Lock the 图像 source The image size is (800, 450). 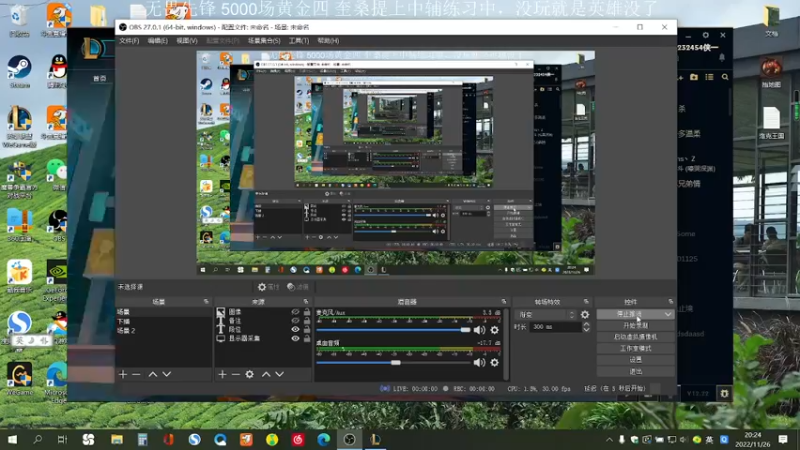pos(307,312)
